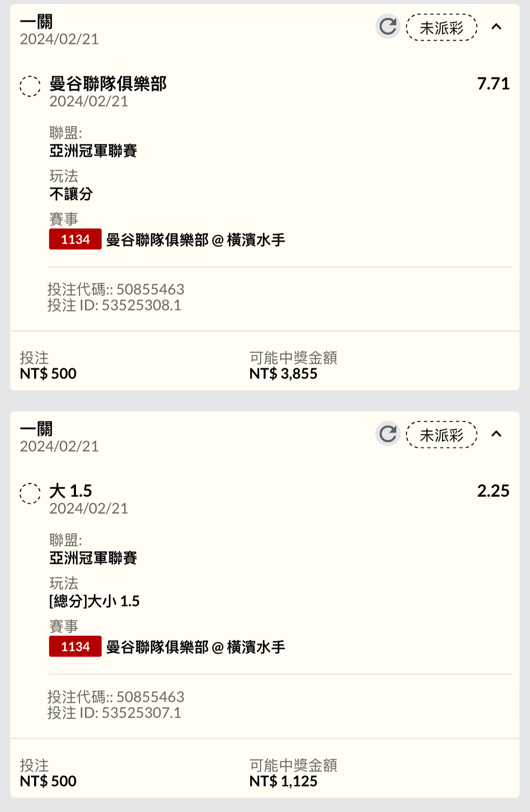Refresh the first bet slip via reload icon
The image size is (530, 812).
click(x=388, y=27)
